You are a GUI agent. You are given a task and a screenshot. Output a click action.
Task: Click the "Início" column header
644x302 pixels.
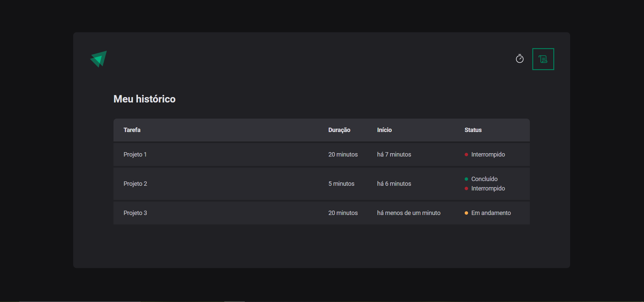[384, 130]
